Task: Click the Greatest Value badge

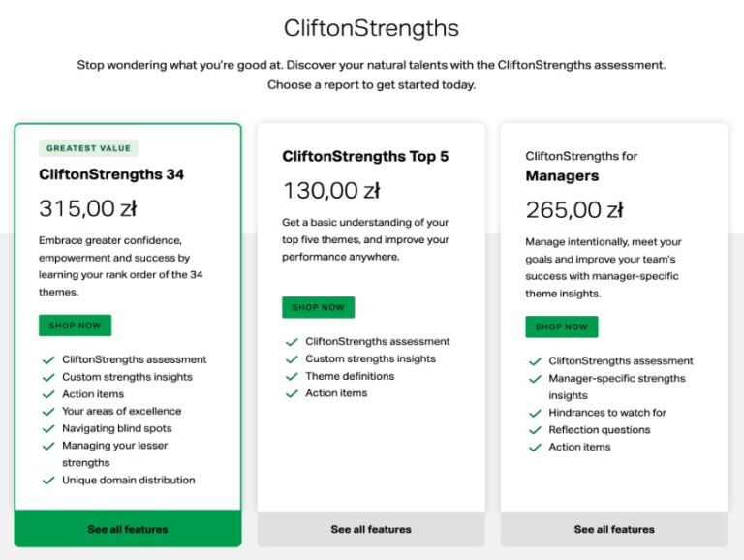Action: (89, 148)
